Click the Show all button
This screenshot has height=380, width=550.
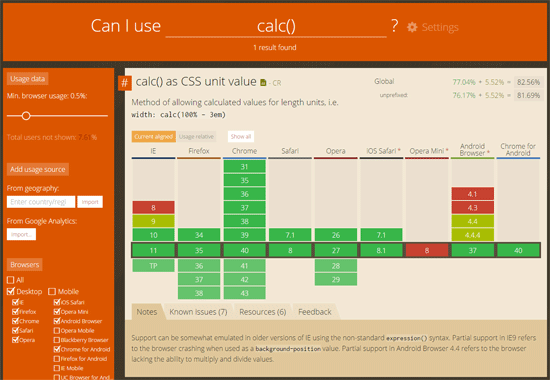[241, 136]
